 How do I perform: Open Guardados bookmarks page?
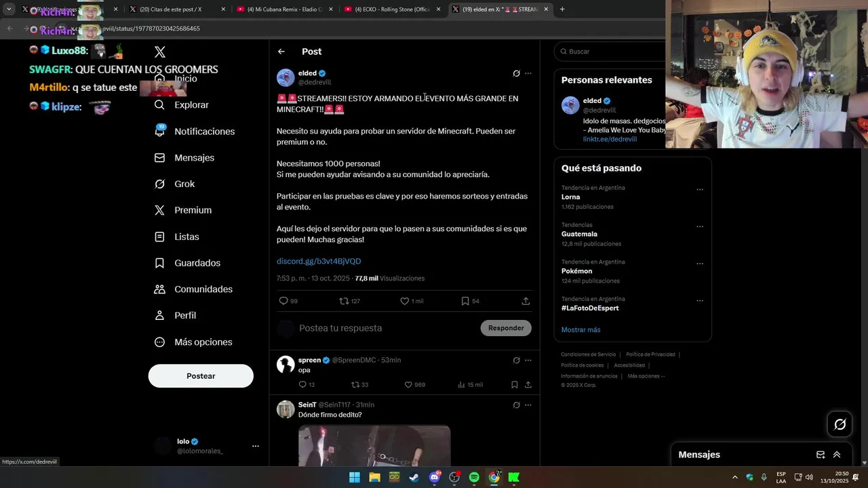point(188,263)
